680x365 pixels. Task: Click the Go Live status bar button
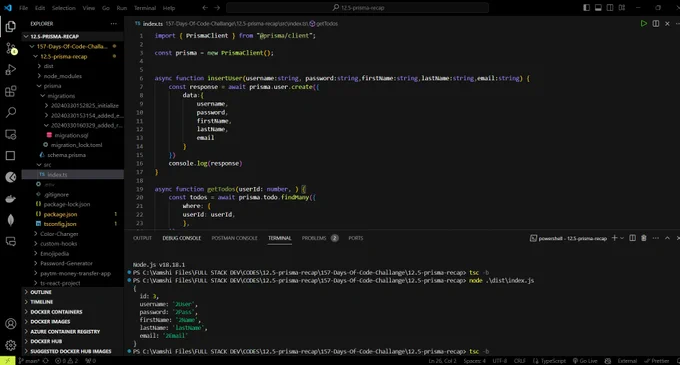(585, 361)
